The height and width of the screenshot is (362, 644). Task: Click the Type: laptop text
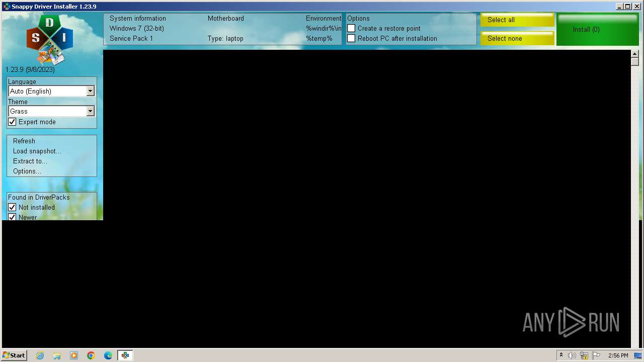pyautogui.click(x=225, y=38)
